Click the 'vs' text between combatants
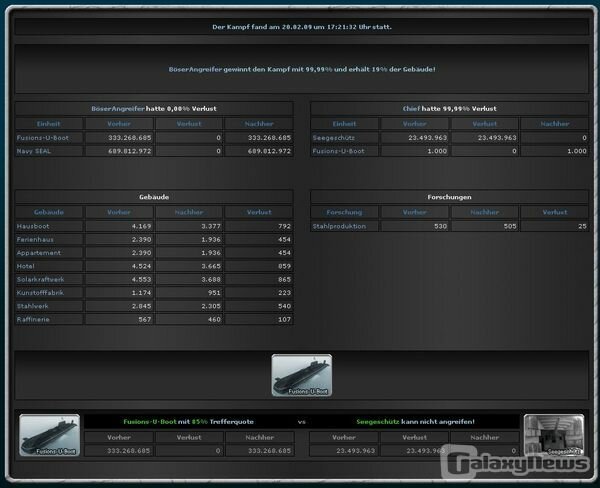This screenshot has width=600, height=488. [302, 422]
